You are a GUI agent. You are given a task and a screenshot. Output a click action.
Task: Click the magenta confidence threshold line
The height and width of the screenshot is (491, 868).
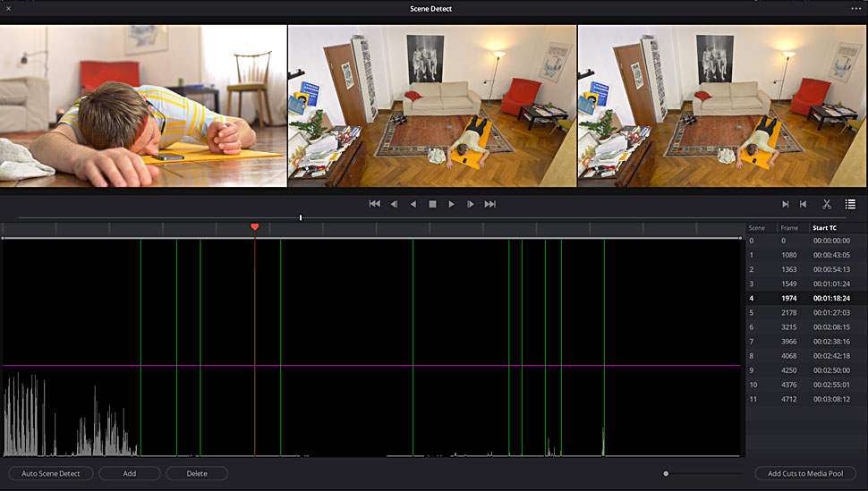coord(370,366)
